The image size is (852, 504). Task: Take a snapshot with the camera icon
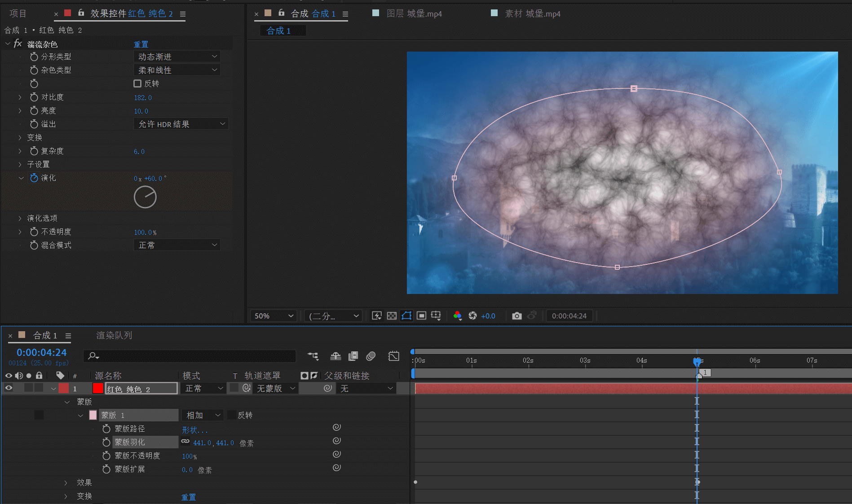pos(517,316)
